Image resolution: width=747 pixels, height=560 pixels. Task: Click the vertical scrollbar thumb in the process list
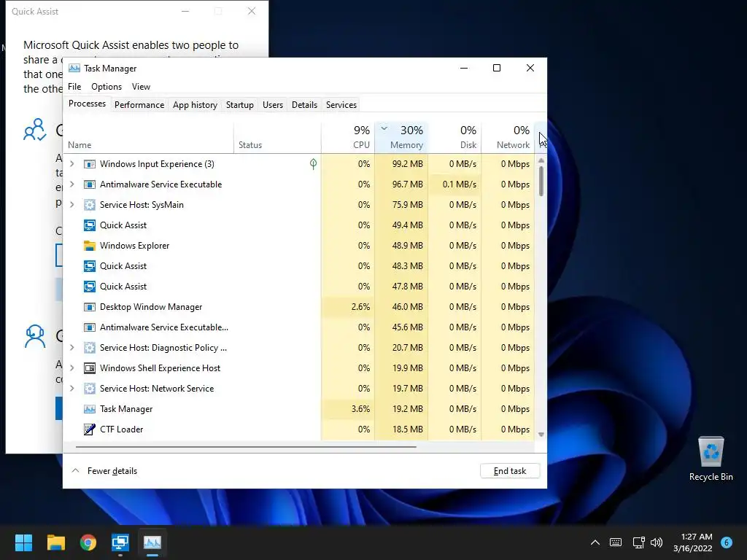541,181
